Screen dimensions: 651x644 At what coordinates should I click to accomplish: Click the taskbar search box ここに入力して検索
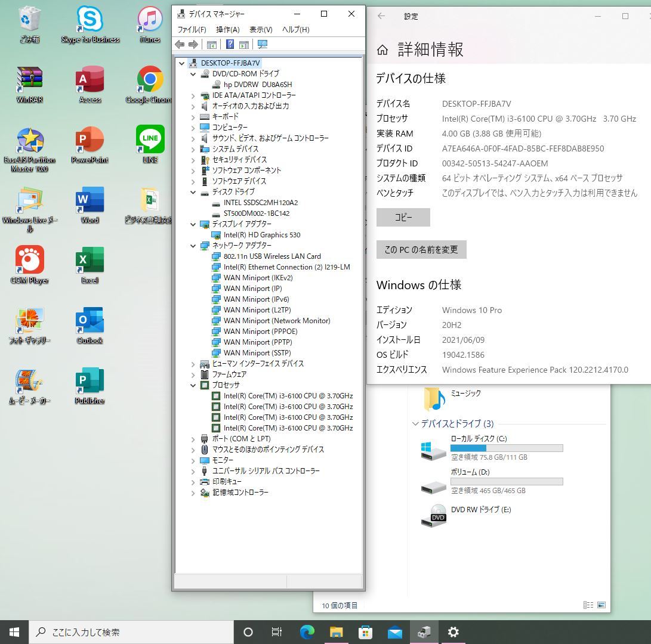click(x=131, y=632)
